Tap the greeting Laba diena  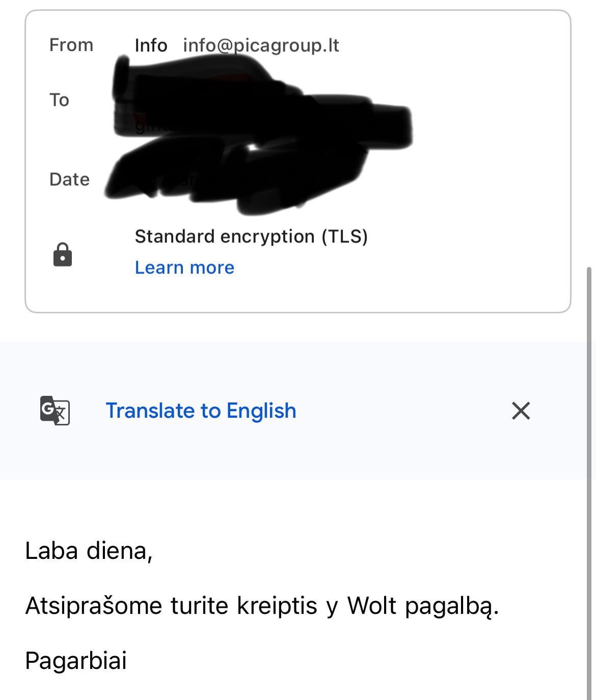click(x=89, y=551)
